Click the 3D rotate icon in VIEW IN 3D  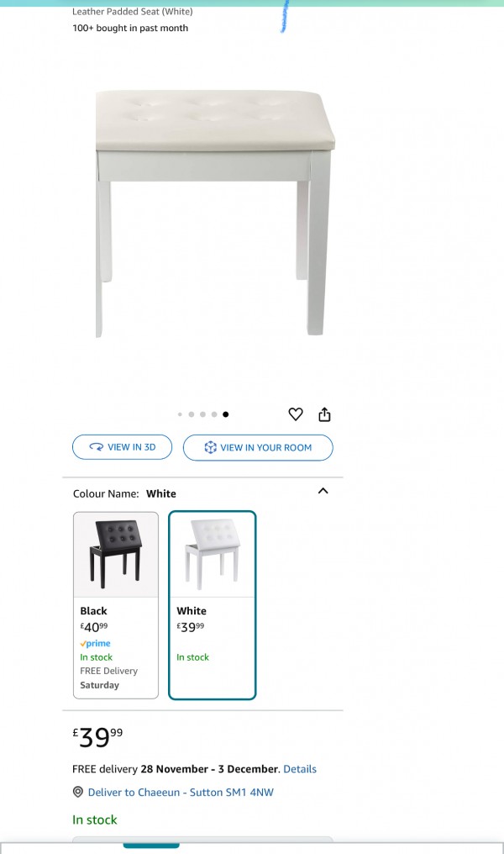pos(97,447)
